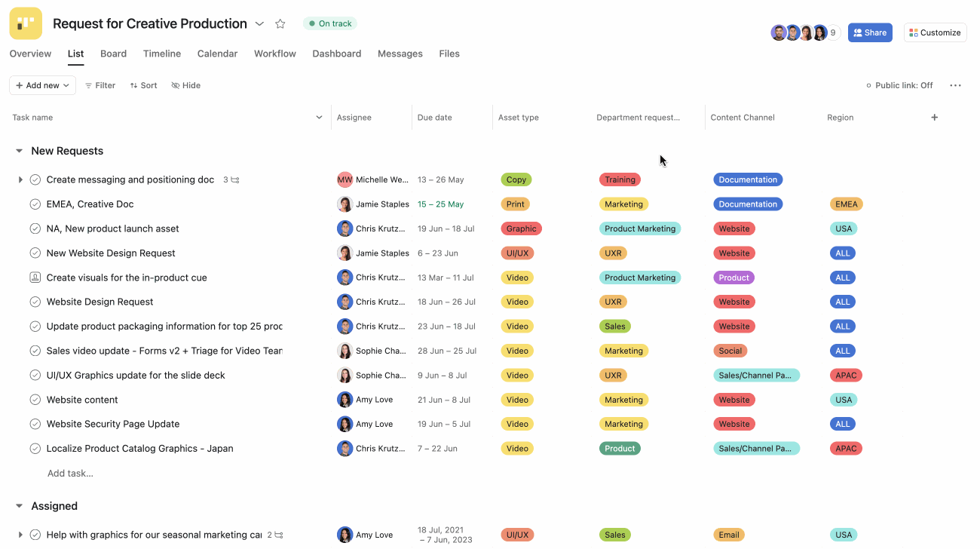Screen dimensions: 980x549
Task: Open the Timeline view
Action: pyautogui.click(x=161, y=54)
